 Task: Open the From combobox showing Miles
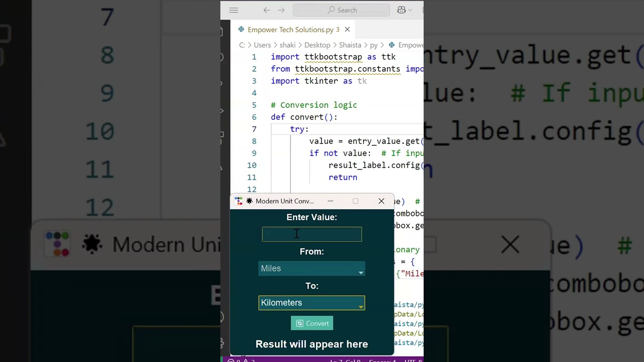312,268
